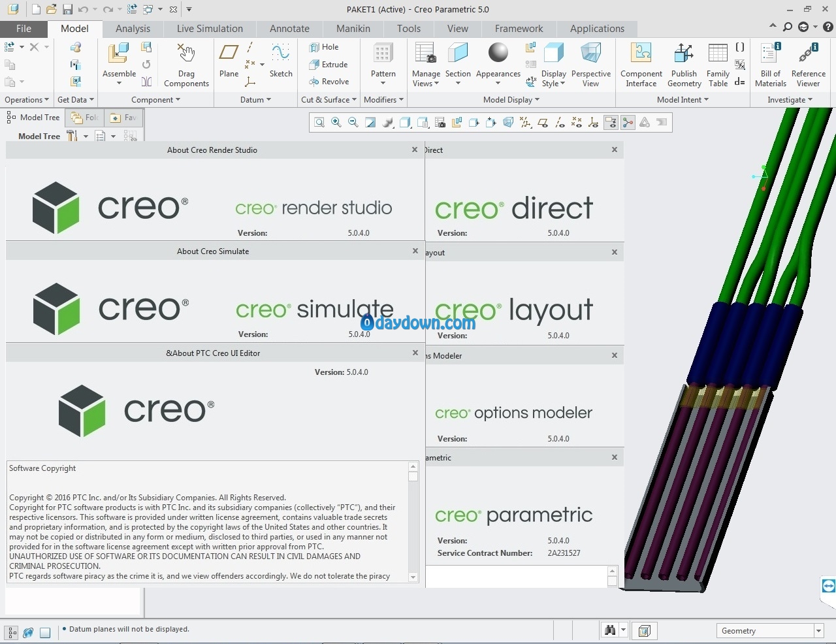Open the Manikin tab
Screen dimensions: 836x644
(x=353, y=29)
